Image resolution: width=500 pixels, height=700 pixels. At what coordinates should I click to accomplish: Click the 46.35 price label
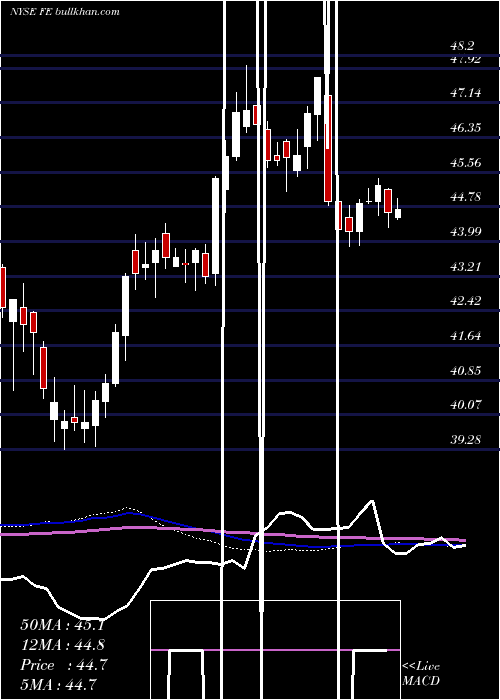466,128
